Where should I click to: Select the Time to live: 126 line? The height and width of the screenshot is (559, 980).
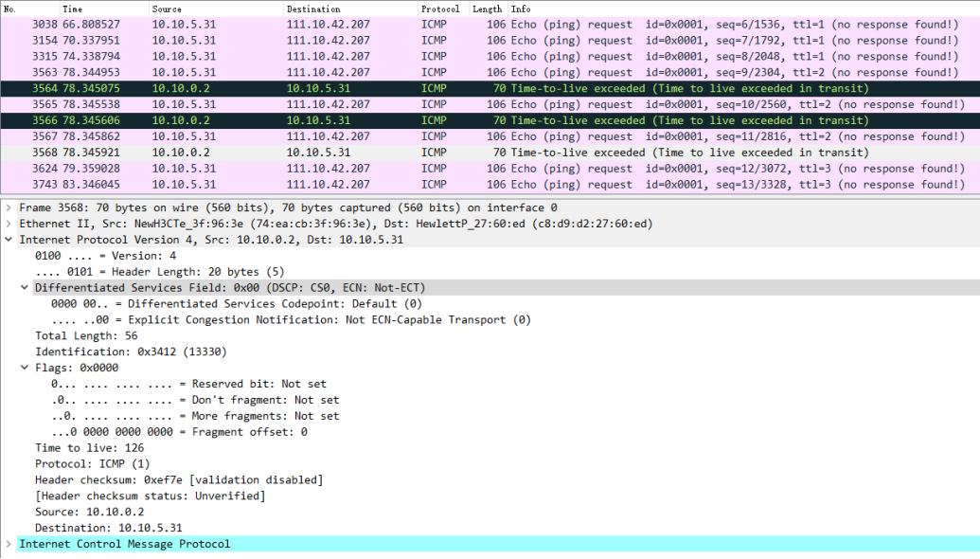click(x=89, y=448)
